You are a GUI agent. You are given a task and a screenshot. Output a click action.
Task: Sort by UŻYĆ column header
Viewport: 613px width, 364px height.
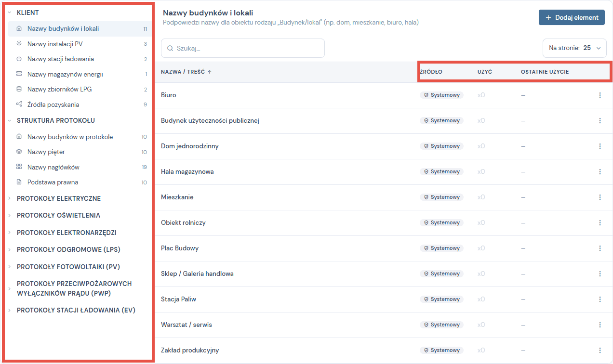click(485, 72)
